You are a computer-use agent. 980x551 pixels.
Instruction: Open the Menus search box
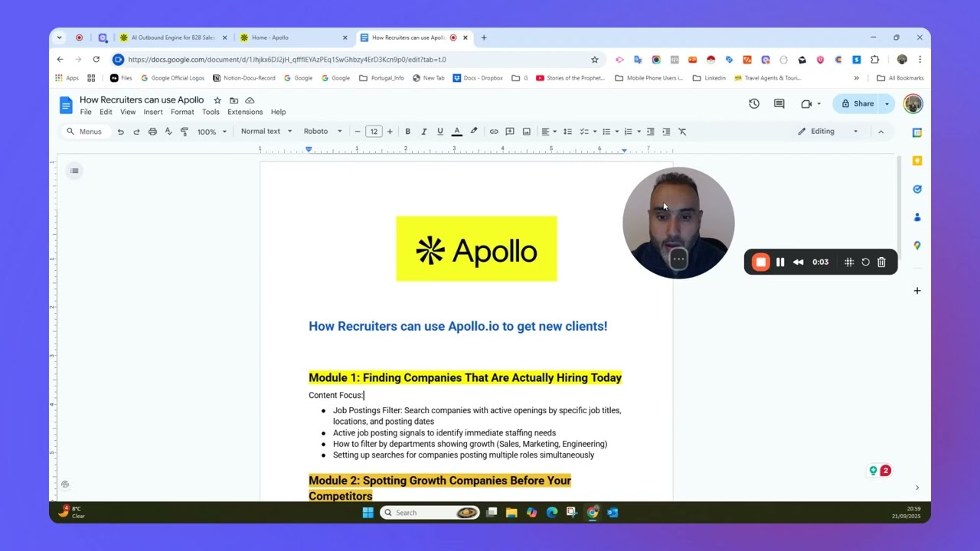coord(84,132)
